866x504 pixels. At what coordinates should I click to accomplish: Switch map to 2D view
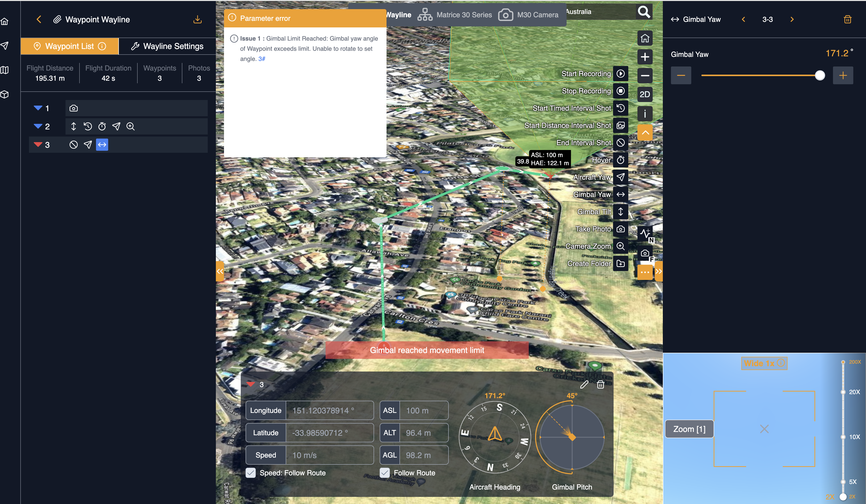pyautogui.click(x=645, y=94)
